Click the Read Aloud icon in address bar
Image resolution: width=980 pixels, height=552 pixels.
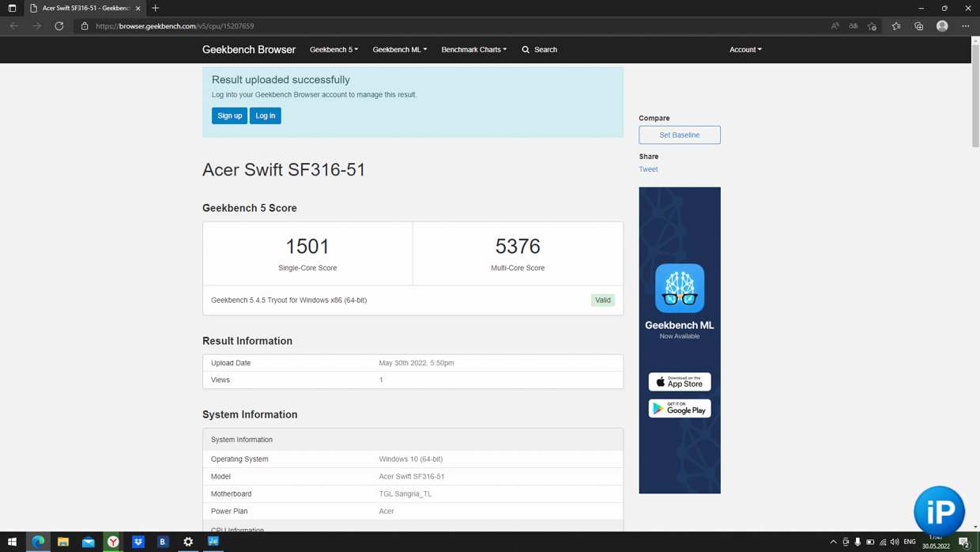coord(835,26)
